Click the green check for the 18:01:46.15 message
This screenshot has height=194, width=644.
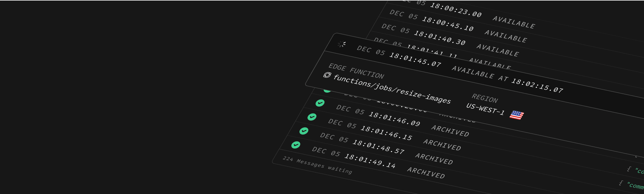click(312, 117)
